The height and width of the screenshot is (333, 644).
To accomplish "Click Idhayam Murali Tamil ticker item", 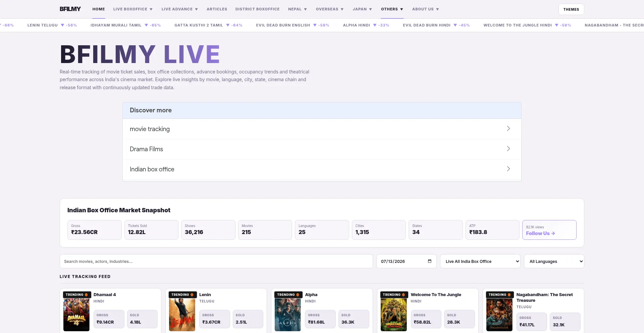I will point(125,25).
